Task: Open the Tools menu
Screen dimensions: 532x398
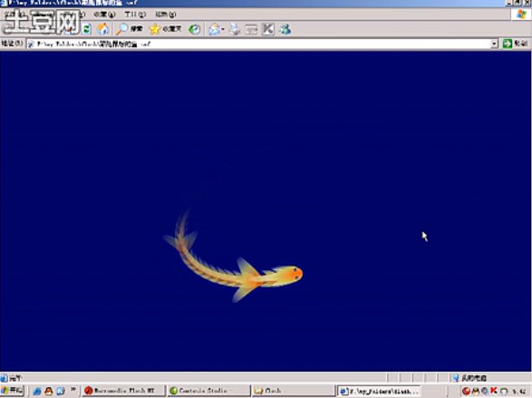Action: [135, 15]
